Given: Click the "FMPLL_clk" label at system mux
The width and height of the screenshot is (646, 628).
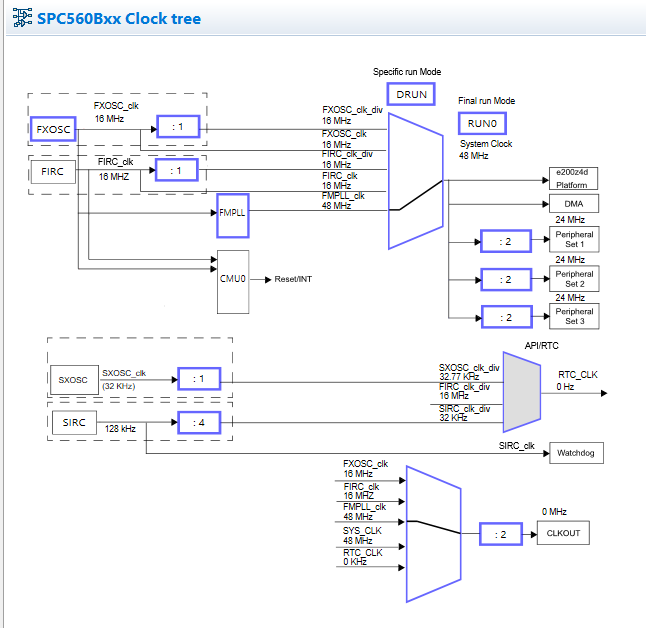Looking at the screenshot, I should [343, 196].
